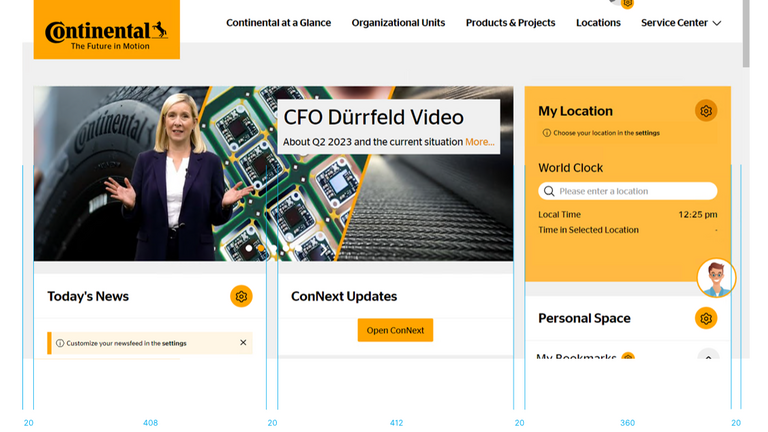Open My Location settings gear
This screenshot has width=768, height=432.
coord(706,111)
